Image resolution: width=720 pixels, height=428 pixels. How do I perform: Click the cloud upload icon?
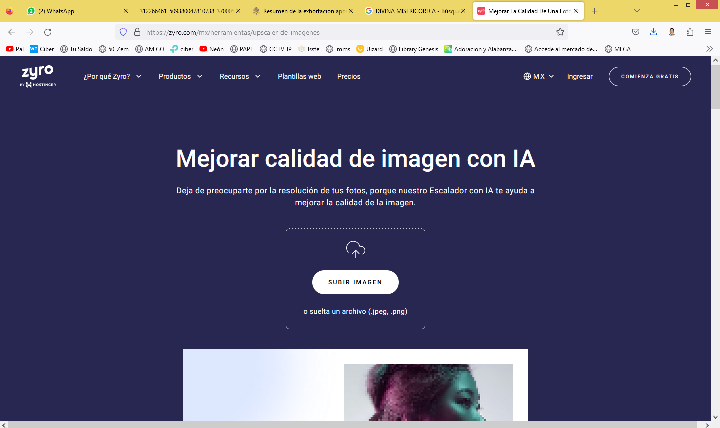[x=355, y=249]
